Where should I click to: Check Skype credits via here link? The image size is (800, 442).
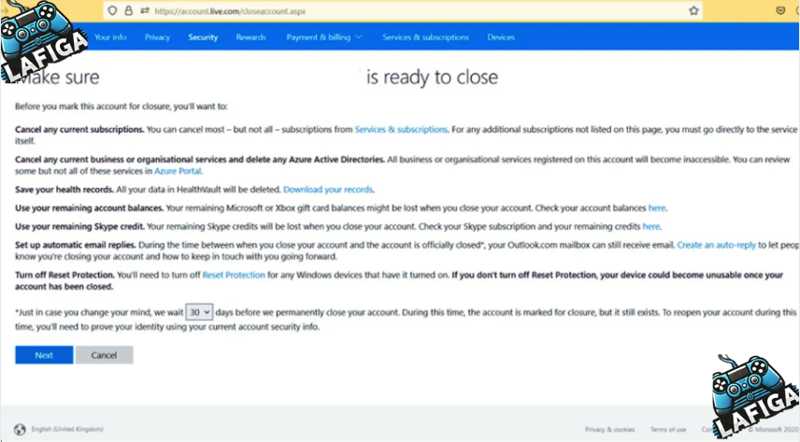[x=651, y=226]
